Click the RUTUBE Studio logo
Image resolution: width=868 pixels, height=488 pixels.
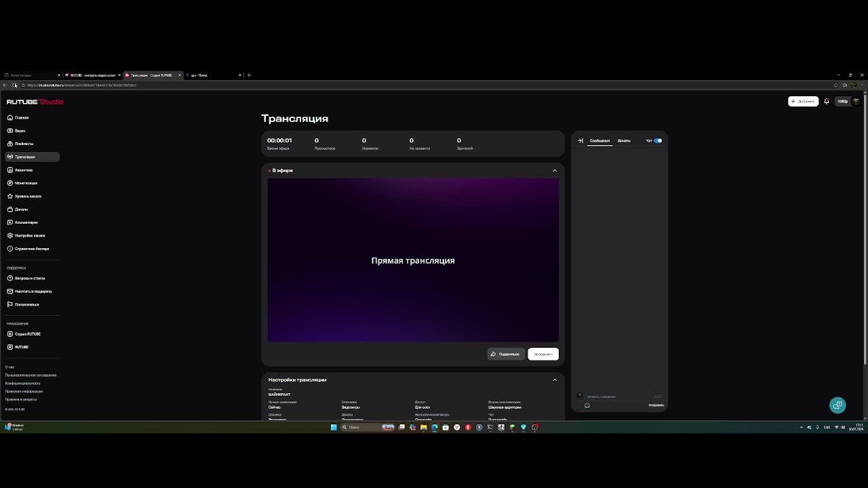pos(35,102)
